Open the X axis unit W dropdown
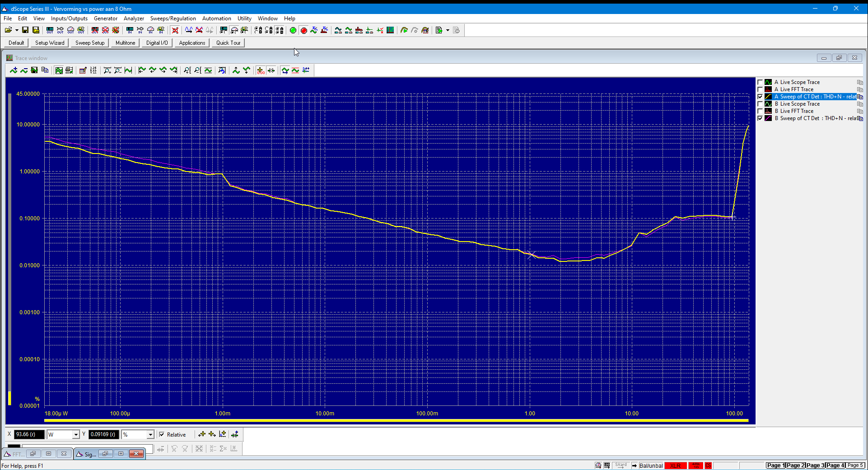The height and width of the screenshot is (470, 868). (x=76, y=434)
